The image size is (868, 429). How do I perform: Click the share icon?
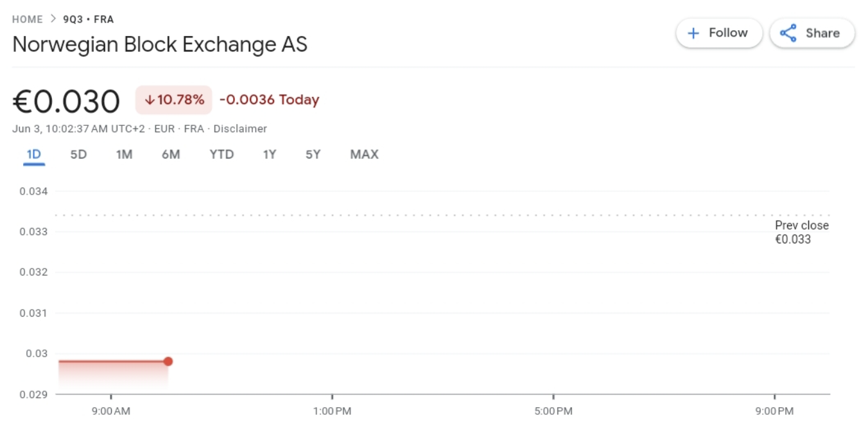tap(788, 33)
